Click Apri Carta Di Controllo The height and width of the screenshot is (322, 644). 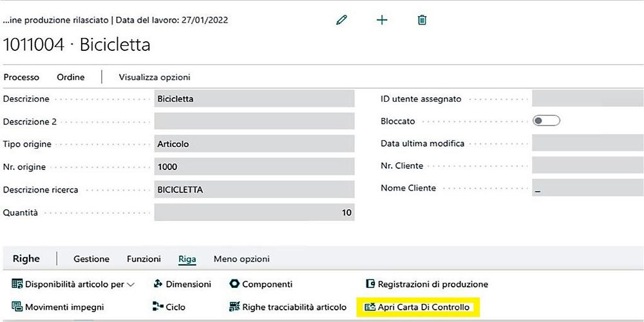click(x=418, y=307)
